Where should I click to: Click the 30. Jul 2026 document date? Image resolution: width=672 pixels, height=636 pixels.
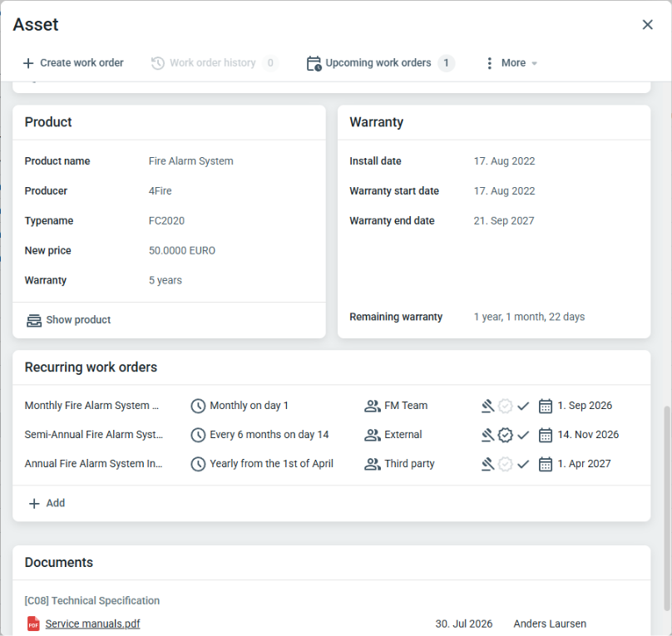tap(464, 624)
